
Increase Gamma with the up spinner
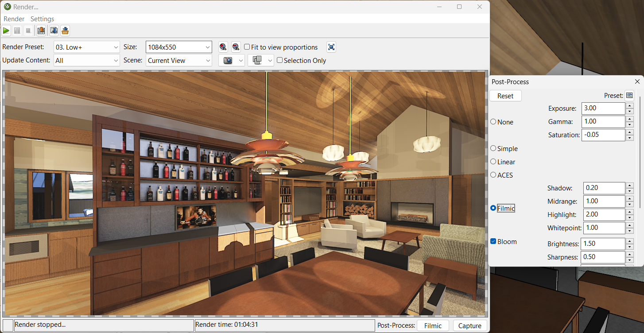pyautogui.click(x=629, y=119)
